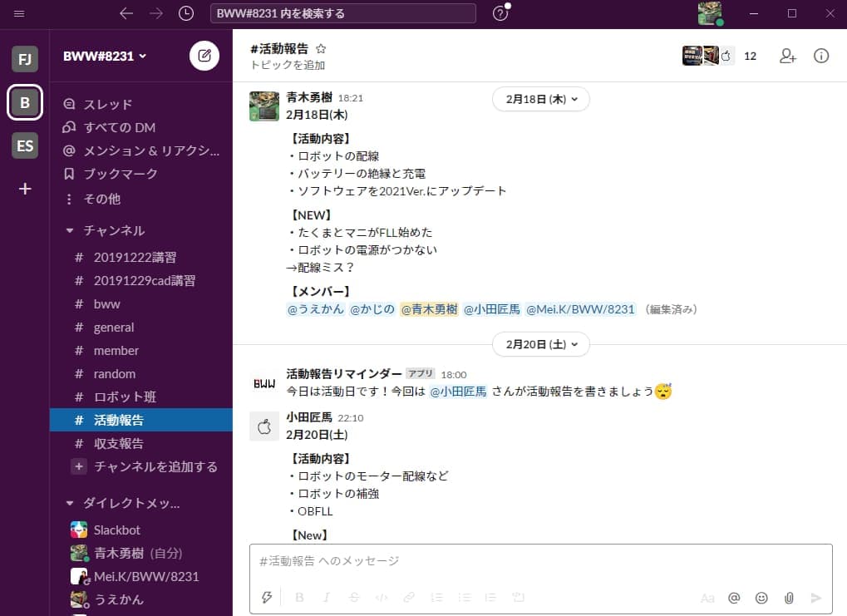The image size is (847, 616).
Task: Open the 2月18日(木) date dropdown
Action: coord(540,98)
